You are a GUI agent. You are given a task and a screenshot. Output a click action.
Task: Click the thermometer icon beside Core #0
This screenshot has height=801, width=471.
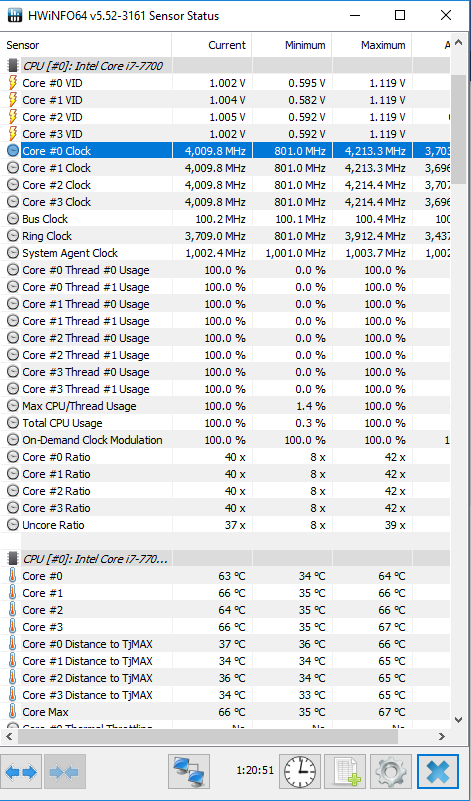[13, 576]
